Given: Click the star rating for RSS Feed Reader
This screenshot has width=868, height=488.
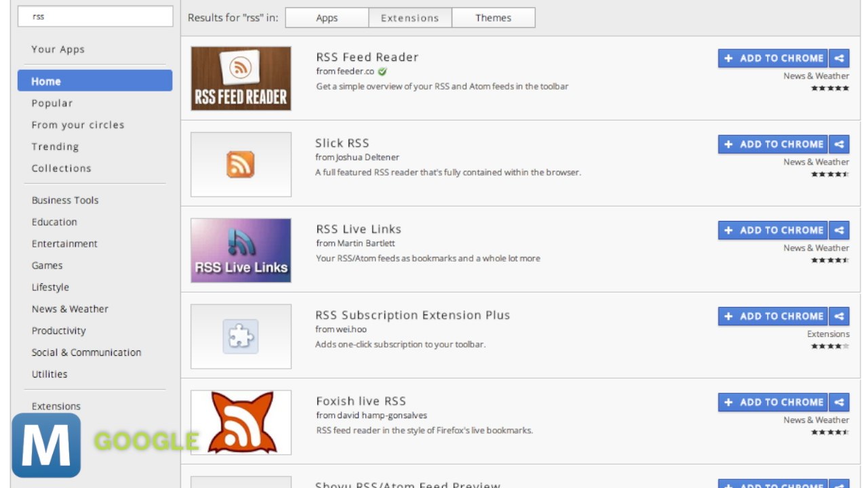Looking at the screenshot, I should pos(830,88).
